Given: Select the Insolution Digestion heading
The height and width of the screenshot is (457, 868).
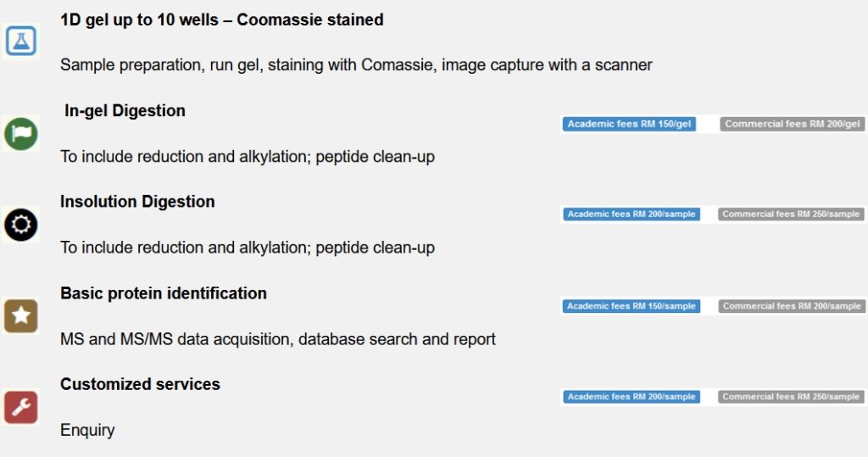Looking at the screenshot, I should (x=137, y=202).
